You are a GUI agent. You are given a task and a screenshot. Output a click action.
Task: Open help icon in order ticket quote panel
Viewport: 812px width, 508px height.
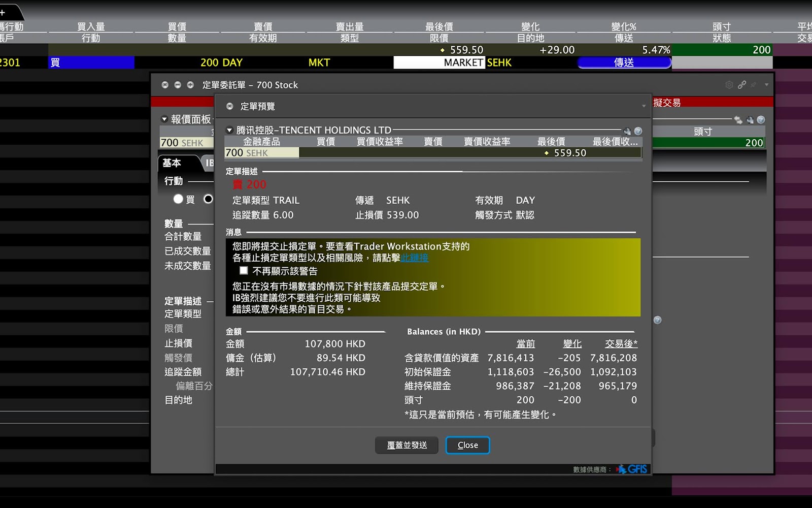[761, 120]
